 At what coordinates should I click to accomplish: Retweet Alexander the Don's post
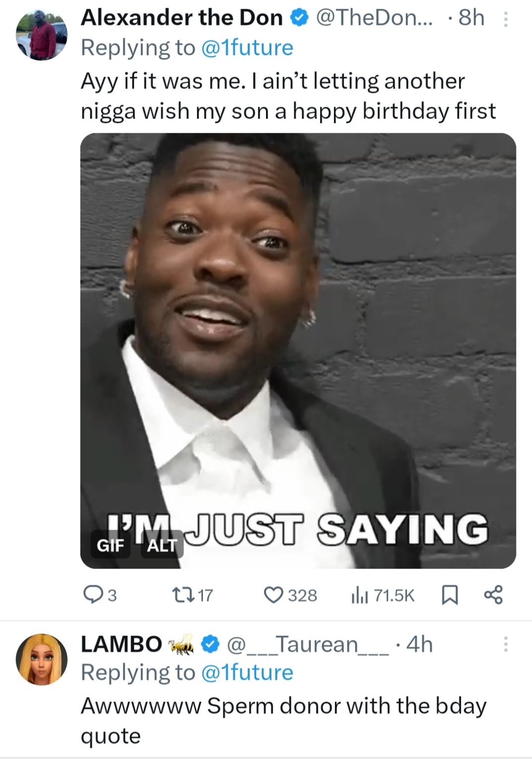click(x=192, y=594)
